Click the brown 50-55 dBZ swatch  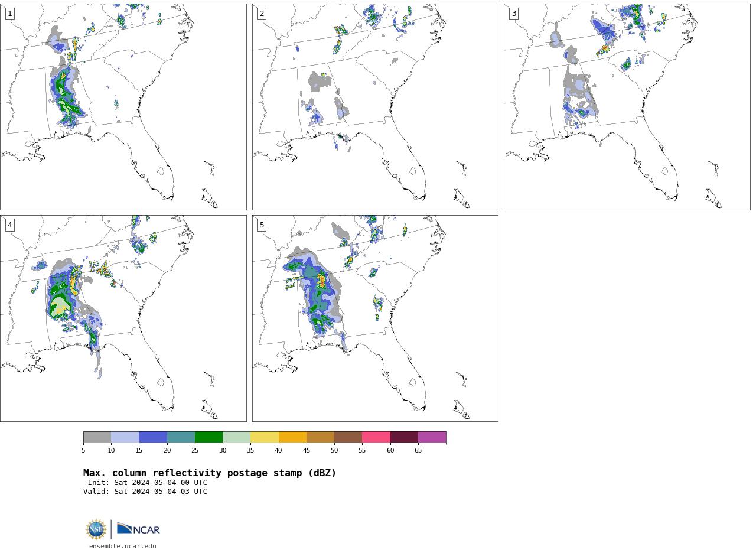pyautogui.click(x=348, y=437)
